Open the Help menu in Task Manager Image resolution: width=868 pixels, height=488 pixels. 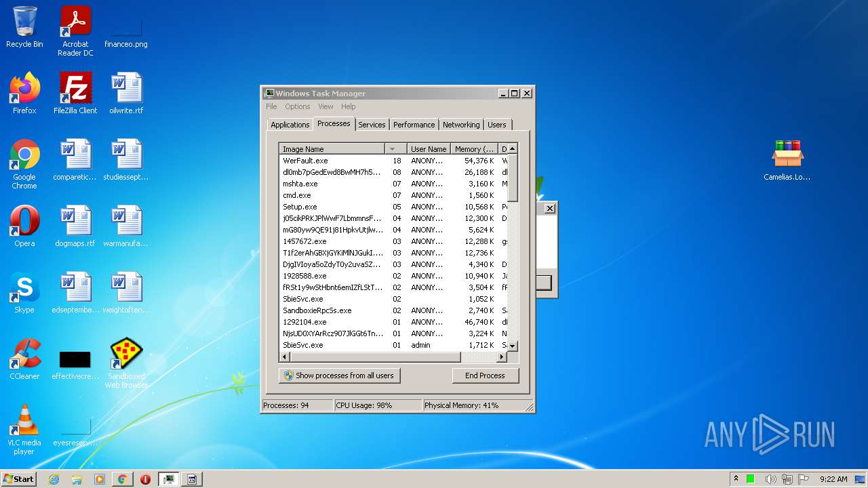348,106
